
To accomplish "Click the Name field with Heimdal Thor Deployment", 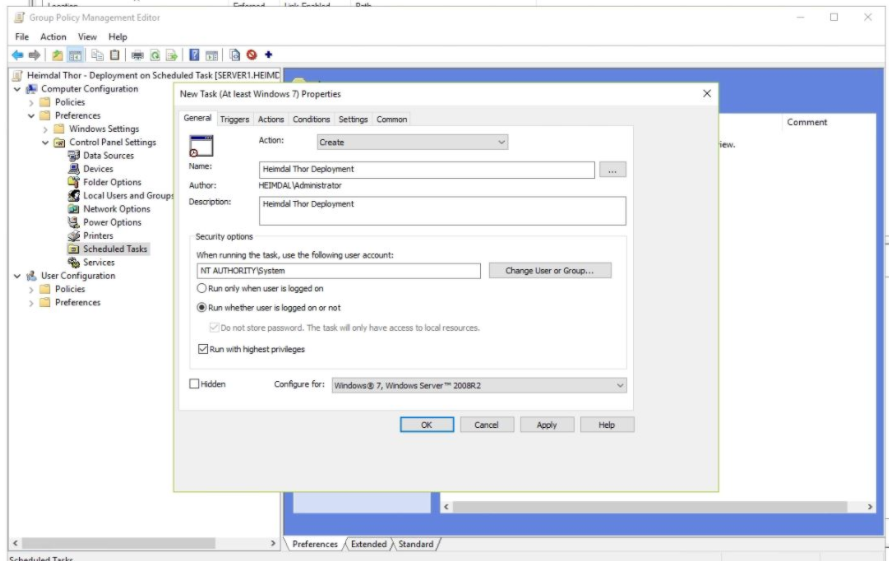I will point(427,169).
